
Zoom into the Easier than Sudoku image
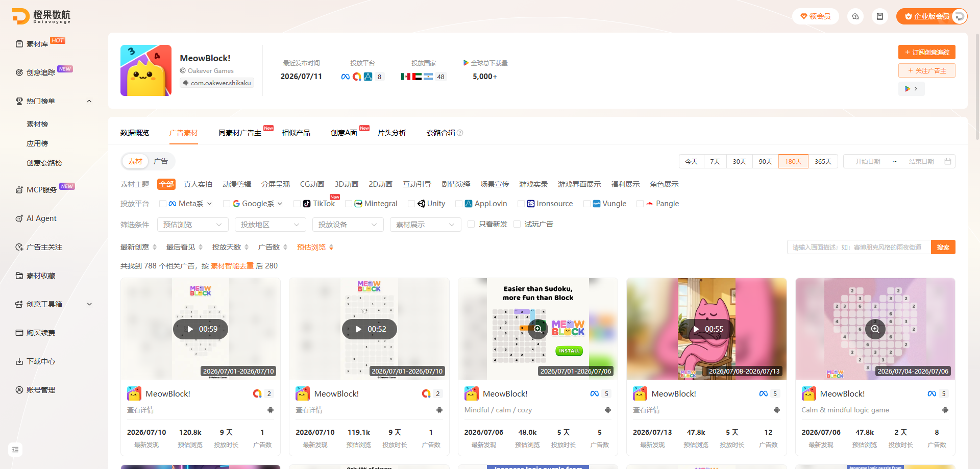click(x=538, y=329)
